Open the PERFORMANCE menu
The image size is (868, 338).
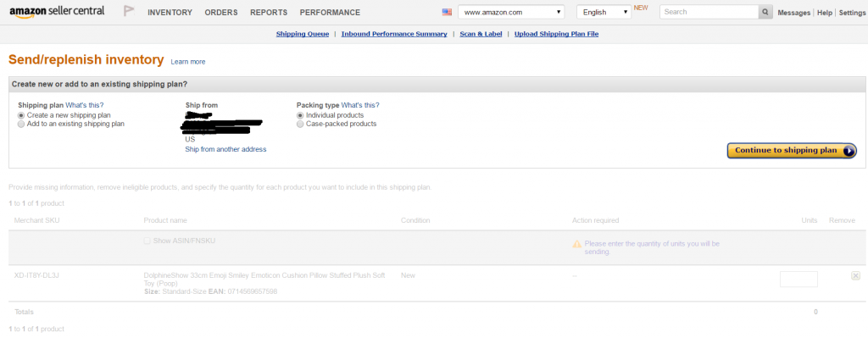point(330,12)
